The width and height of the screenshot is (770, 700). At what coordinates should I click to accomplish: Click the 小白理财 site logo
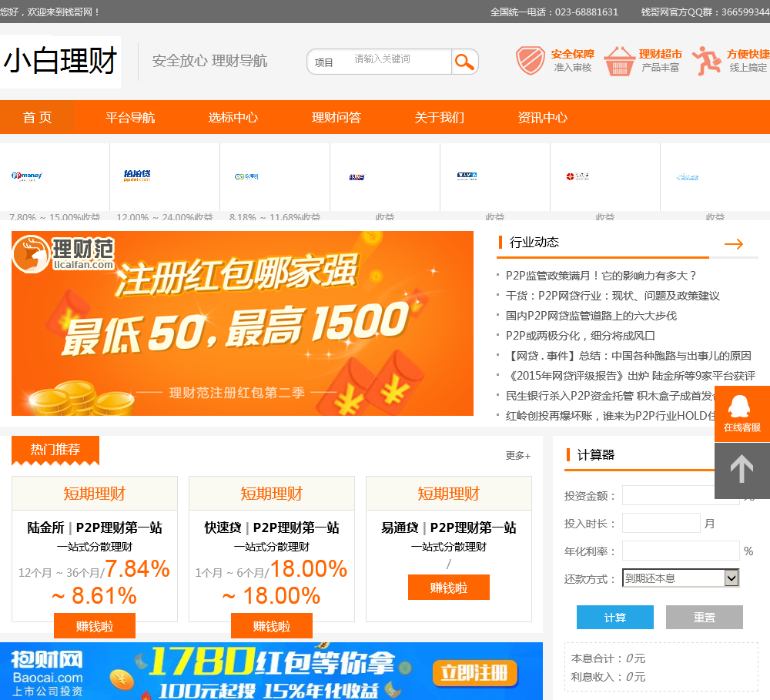(x=60, y=62)
